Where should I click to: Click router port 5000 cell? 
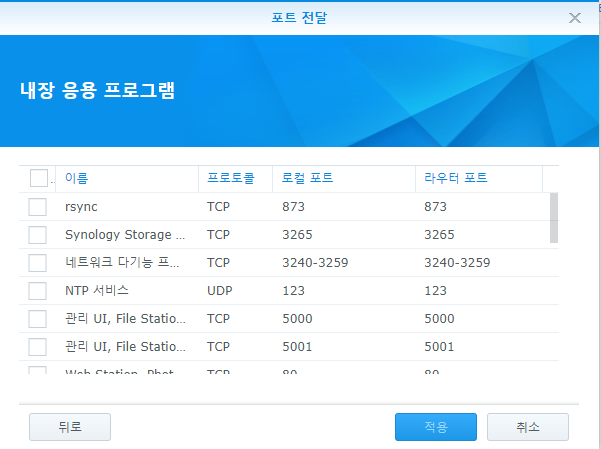439,319
